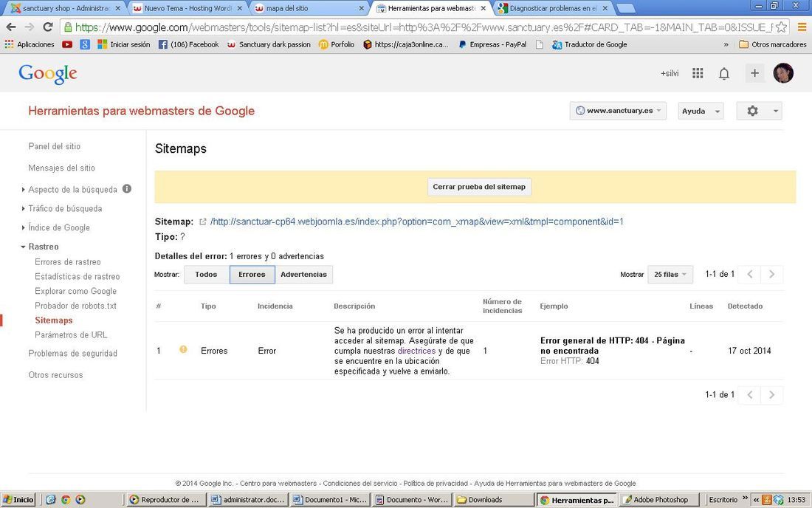
Task: Click the browser Forward arrow
Action: click(30, 27)
